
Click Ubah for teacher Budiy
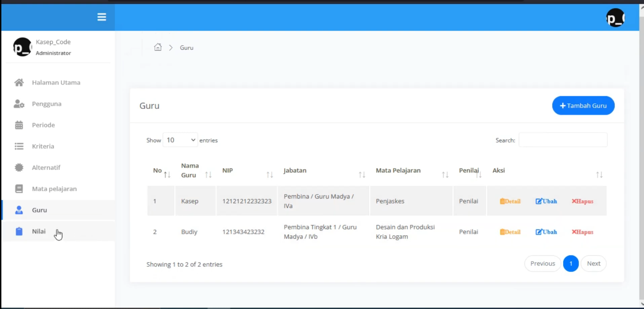[546, 232]
